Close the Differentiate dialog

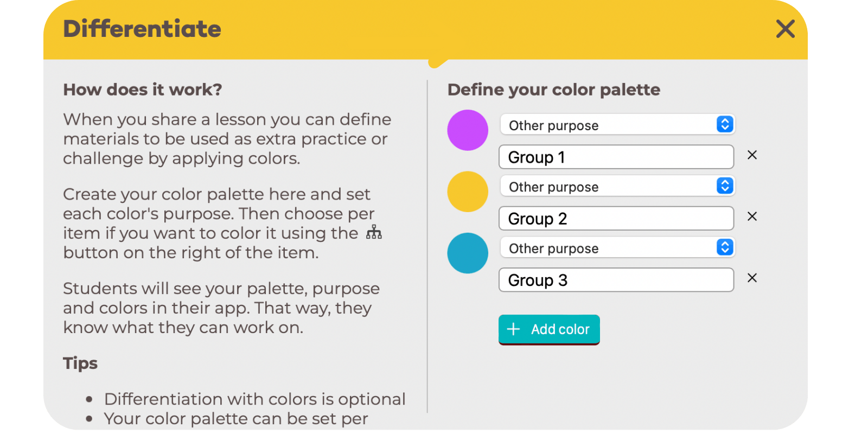tap(785, 29)
